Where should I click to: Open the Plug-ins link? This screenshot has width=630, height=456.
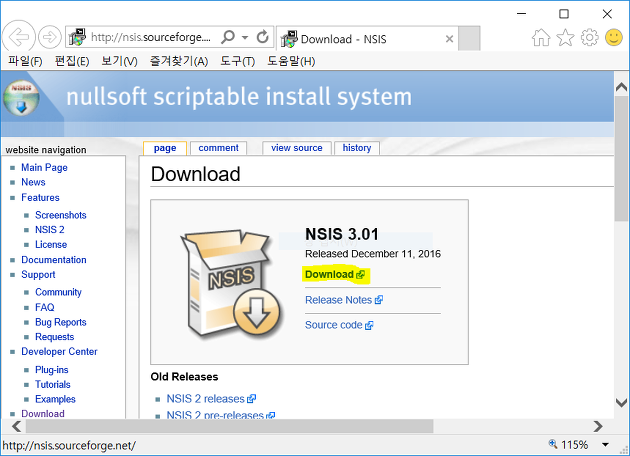[51, 370]
